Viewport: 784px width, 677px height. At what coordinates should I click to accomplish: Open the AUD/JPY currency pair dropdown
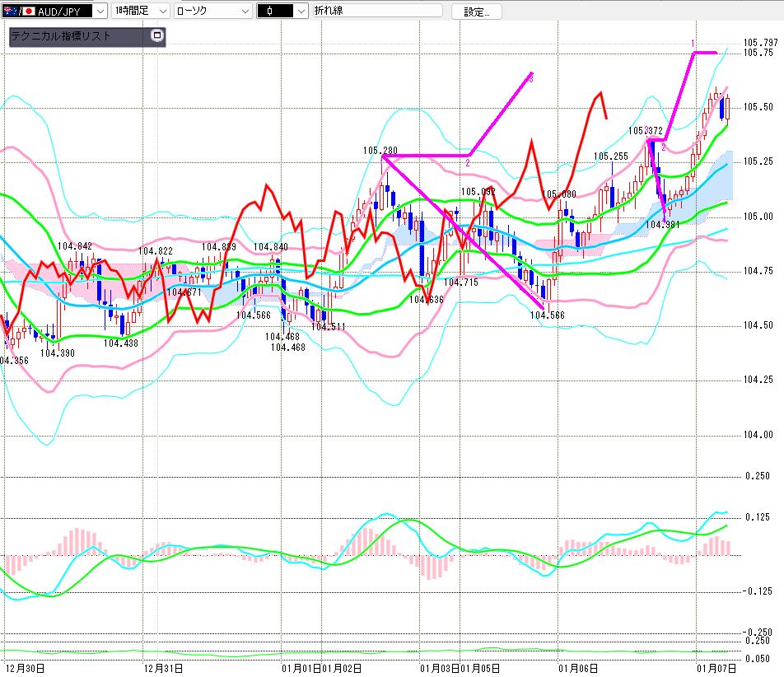[x=100, y=11]
